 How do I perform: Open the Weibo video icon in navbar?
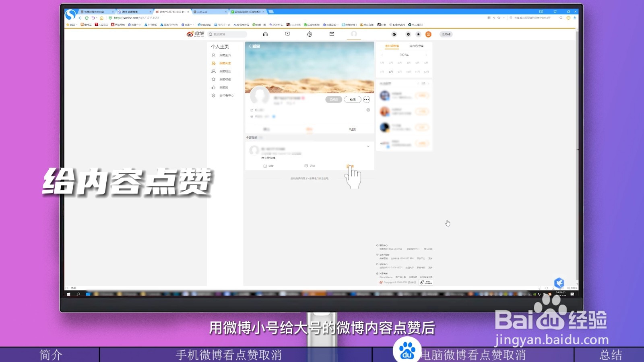point(287,34)
